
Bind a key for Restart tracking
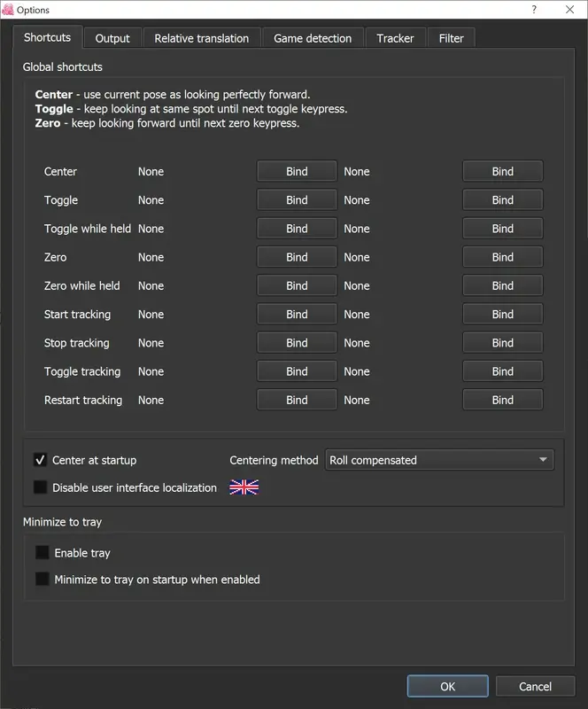click(296, 400)
